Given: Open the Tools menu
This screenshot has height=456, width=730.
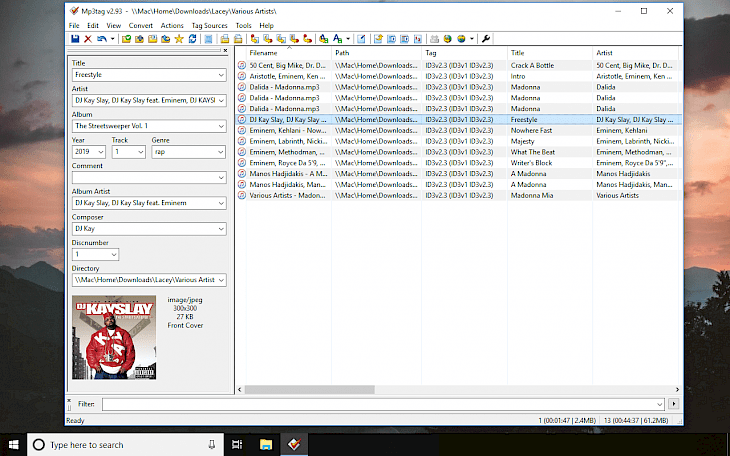Looking at the screenshot, I should point(243,26).
